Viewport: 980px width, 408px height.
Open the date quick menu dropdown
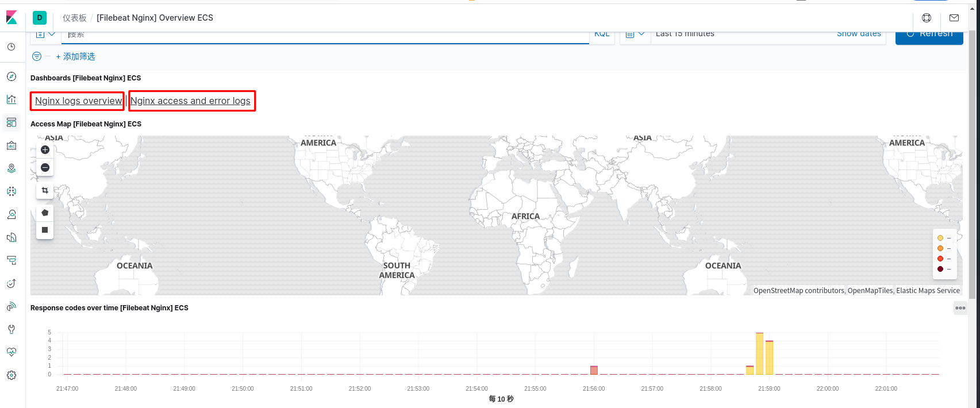pyautogui.click(x=635, y=34)
